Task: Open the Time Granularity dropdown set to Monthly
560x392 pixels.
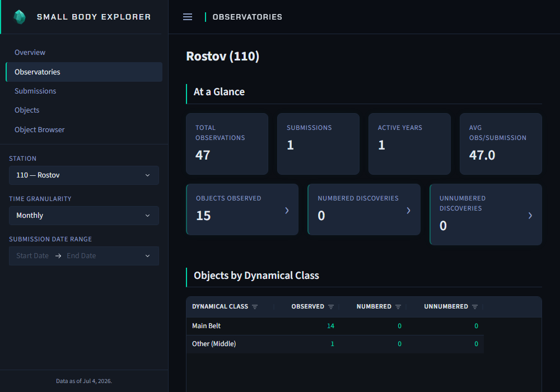Action: (84, 216)
